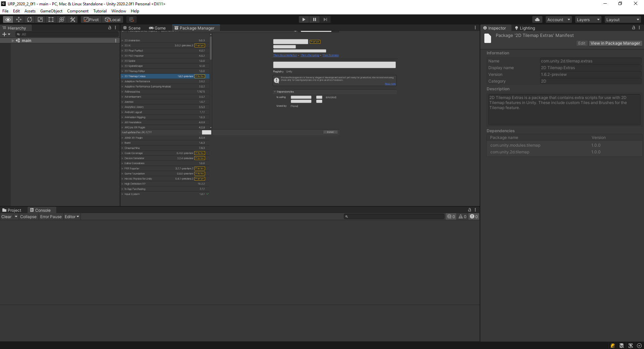The image size is (644, 349).
Task: Switch to the Lighting tab
Action: coord(525,28)
